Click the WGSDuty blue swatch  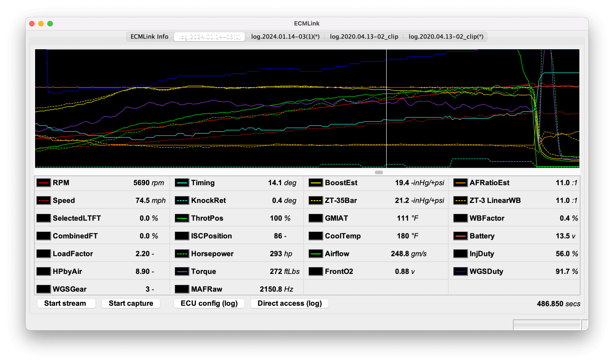click(460, 272)
